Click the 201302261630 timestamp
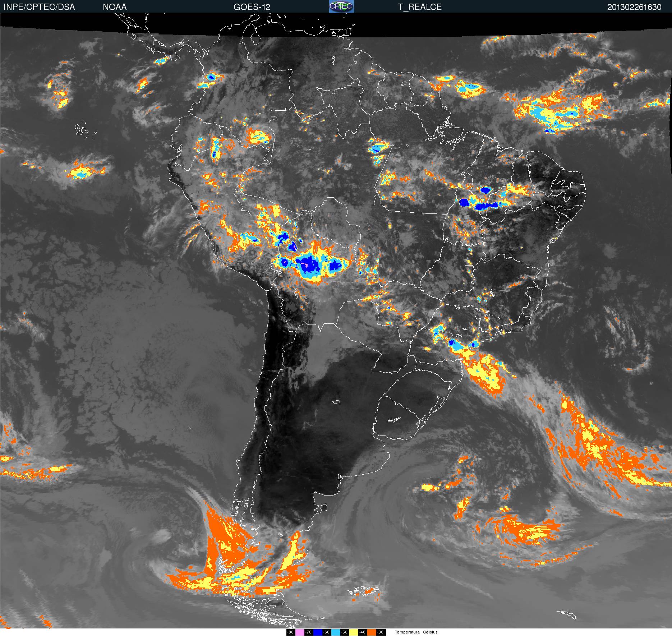Screen dimensions: 672x636 [x=634, y=7]
